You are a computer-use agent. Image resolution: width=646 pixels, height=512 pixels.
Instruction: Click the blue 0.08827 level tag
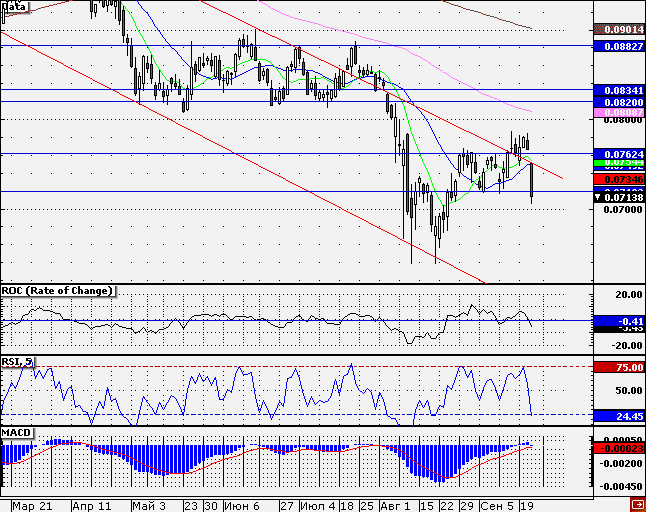point(617,46)
